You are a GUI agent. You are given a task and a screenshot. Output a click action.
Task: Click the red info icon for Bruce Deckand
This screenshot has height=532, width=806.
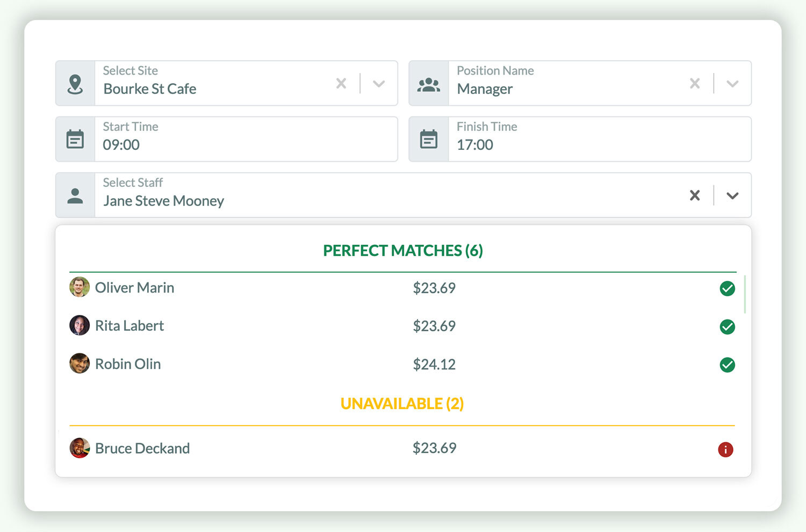725,449
